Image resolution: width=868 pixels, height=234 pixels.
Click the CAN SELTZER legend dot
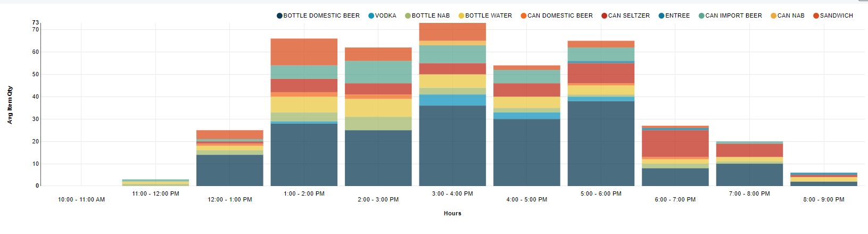tap(605, 16)
